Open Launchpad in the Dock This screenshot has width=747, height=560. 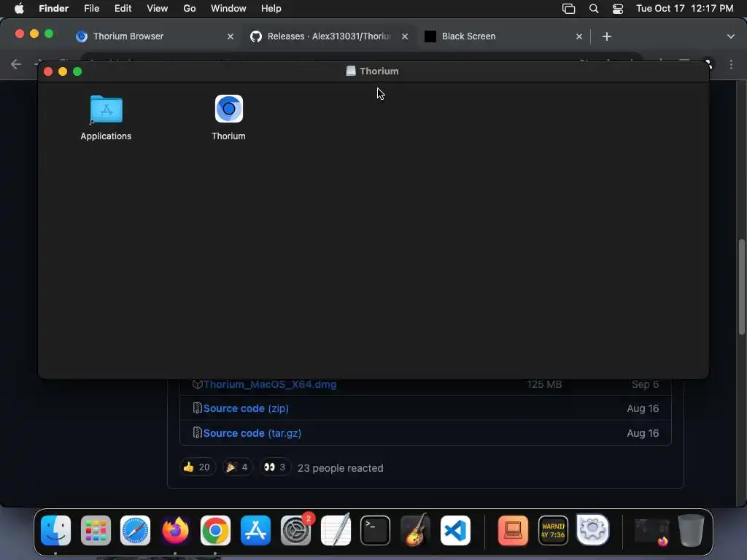[96, 531]
